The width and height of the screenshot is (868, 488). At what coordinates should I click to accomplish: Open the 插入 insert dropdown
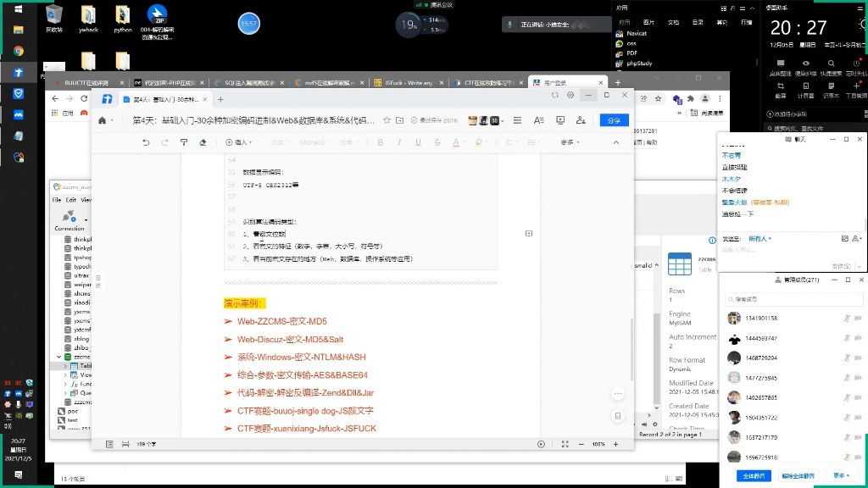pyautogui.click(x=238, y=142)
